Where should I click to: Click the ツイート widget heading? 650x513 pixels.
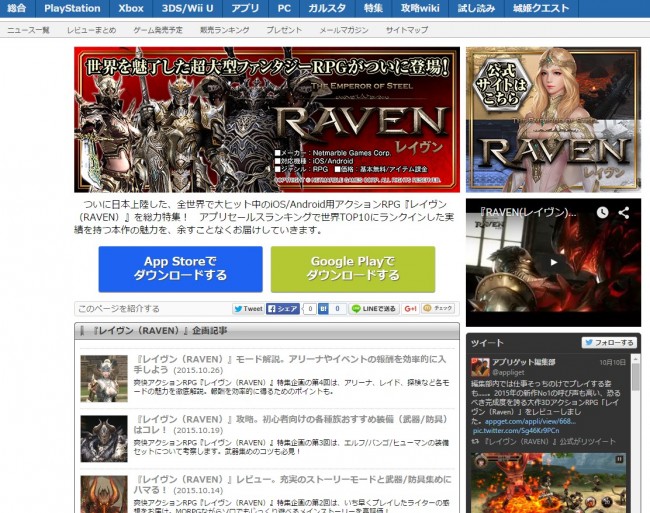(487, 343)
